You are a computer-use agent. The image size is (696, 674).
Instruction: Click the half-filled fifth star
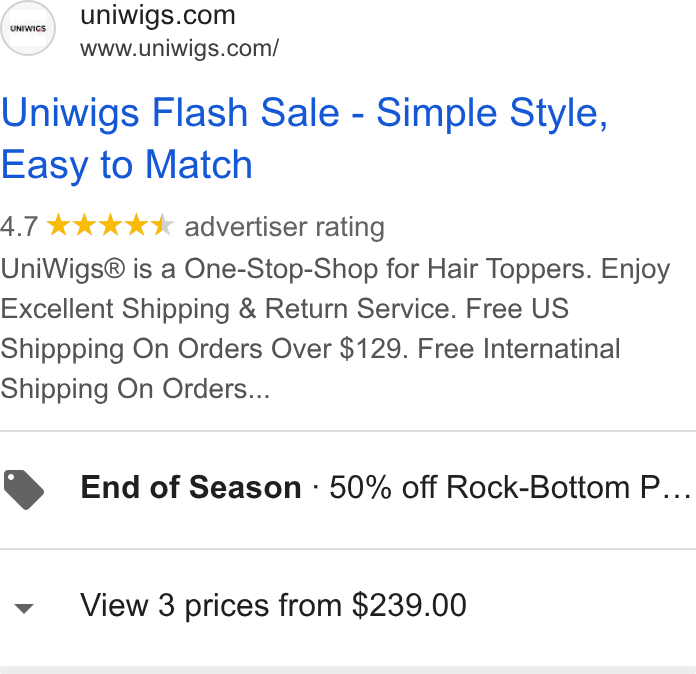coord(162,225)
